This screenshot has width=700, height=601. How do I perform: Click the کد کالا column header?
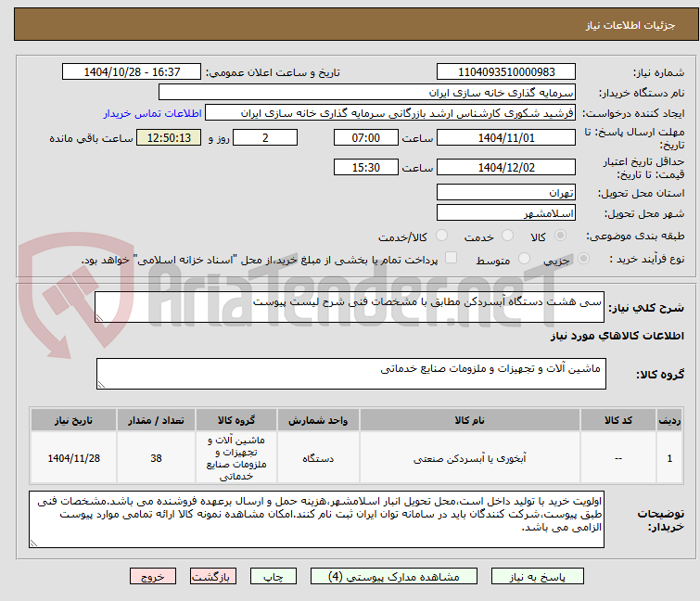tap(618, 420)
